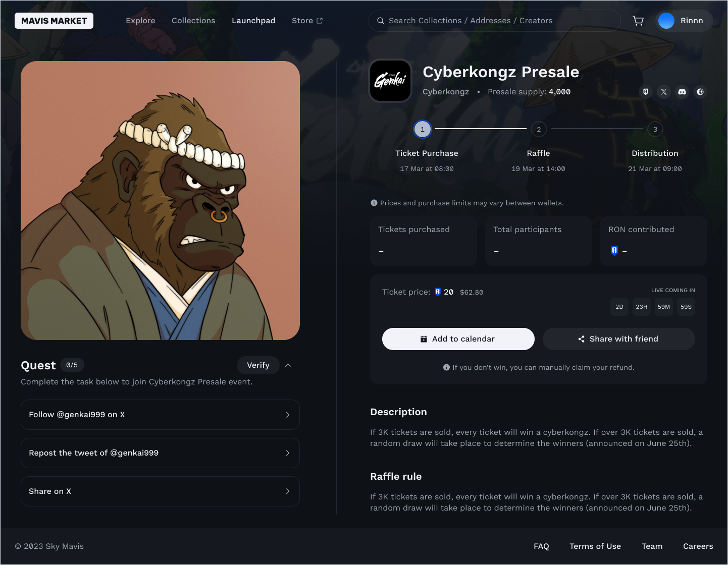Click the Cyberkongz Presale title
728x565 pixels.
(501, 72)
